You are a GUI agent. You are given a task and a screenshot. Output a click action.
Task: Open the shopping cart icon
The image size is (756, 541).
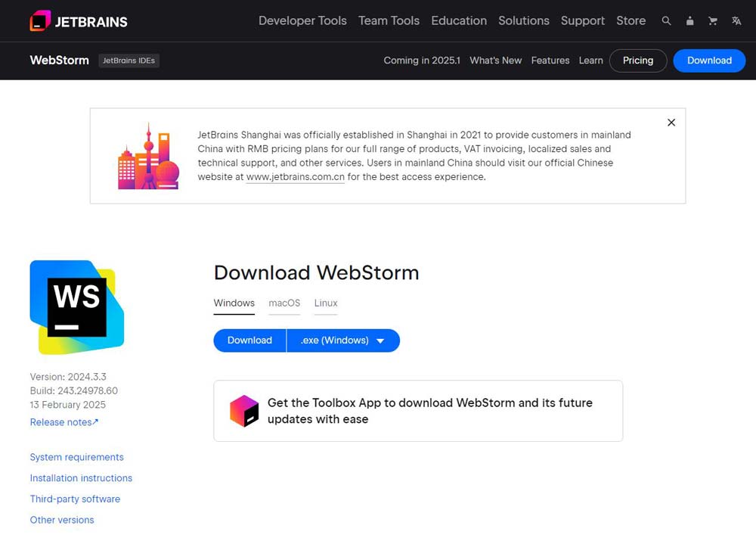712,21
